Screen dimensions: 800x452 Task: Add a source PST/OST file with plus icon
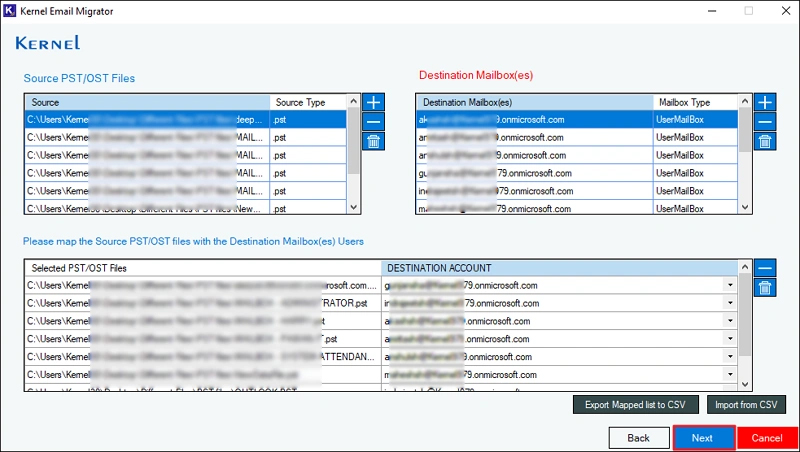(x=373, y=102)
